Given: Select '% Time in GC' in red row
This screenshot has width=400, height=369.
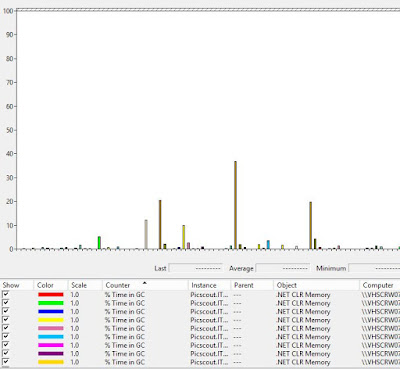Looking at the screenshot, I should click(x=125, y=295).
